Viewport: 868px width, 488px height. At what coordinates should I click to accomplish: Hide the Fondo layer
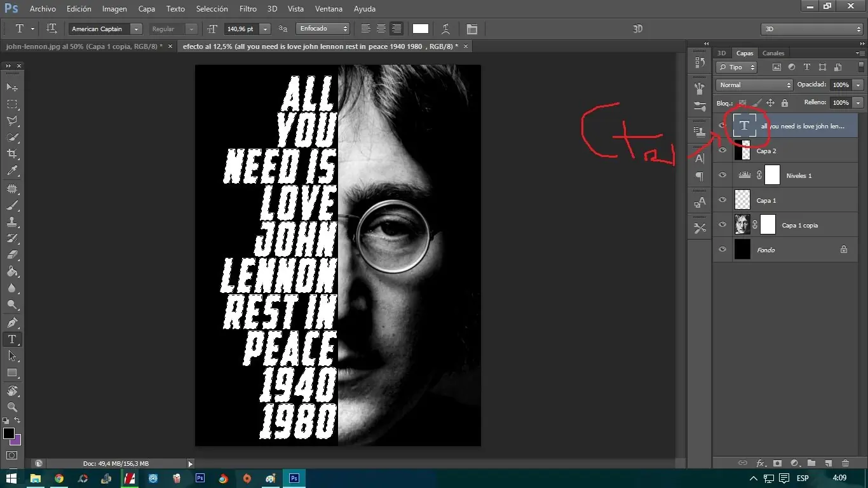tap(722, 249)
